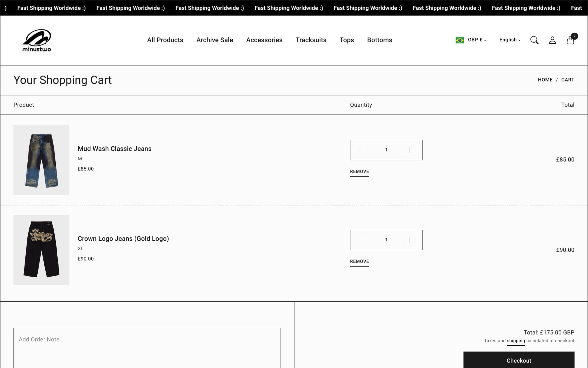Viewport: 588px width, 368px height.
Task: Click the CART breadcrumb text
Action: [567, 80]
